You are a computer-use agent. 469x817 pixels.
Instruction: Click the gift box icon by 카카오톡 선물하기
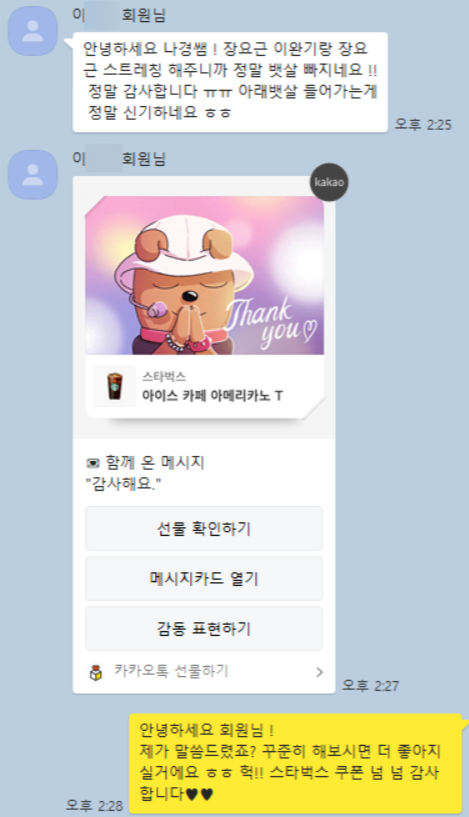pyautogui.click(x=96, y=672)
